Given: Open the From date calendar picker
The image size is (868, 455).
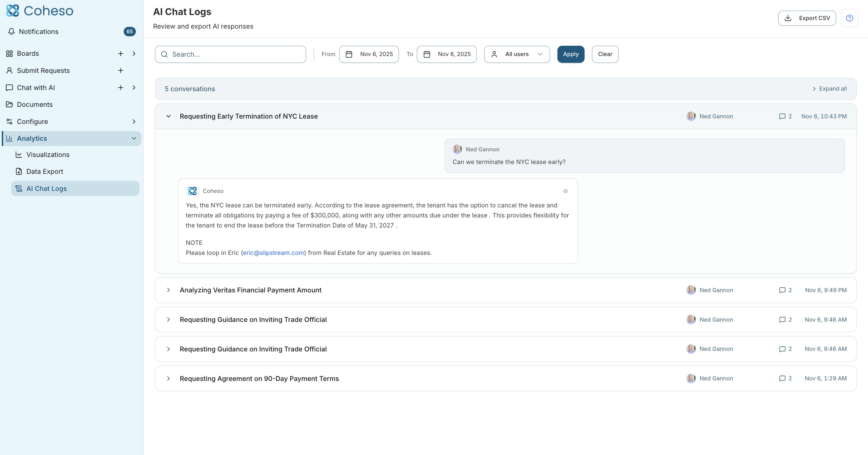Looking at the screenshot, I should pyautogui.click(x=369, y=54).
